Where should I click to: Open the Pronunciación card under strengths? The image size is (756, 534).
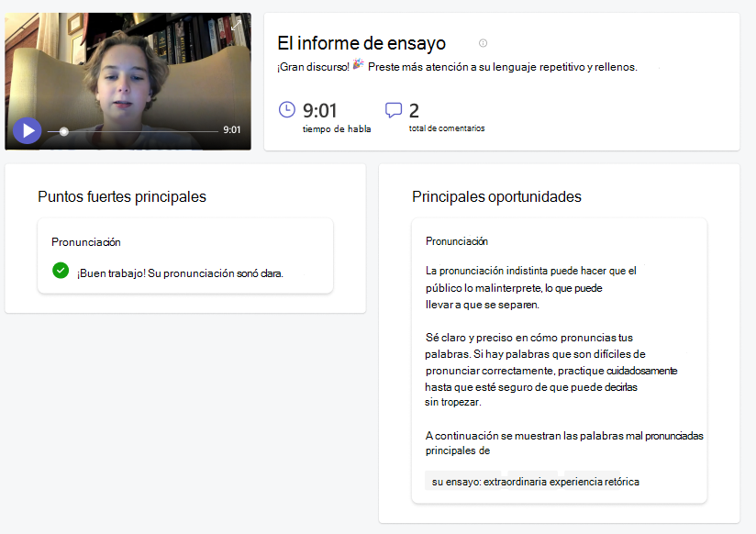click(x=185, y=256)
